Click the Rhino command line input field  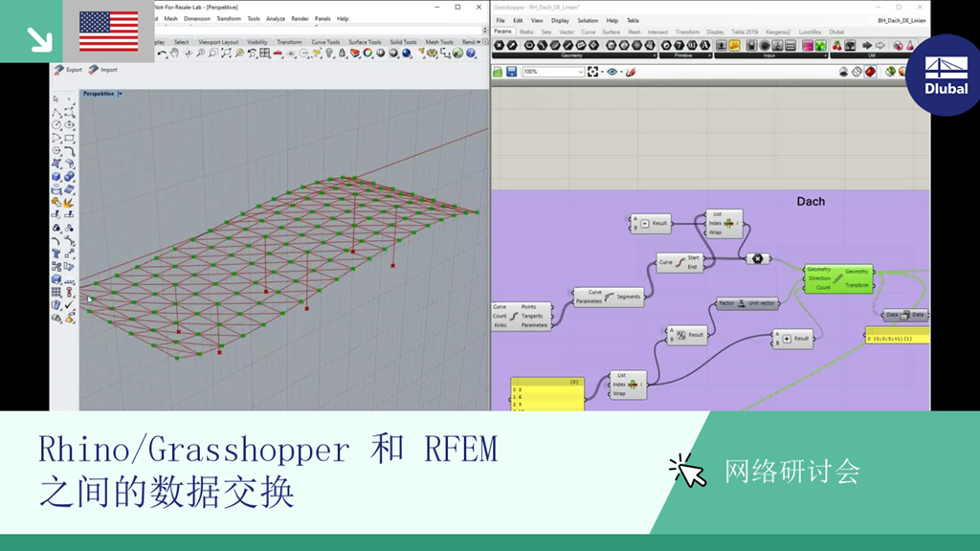point(318,28)
